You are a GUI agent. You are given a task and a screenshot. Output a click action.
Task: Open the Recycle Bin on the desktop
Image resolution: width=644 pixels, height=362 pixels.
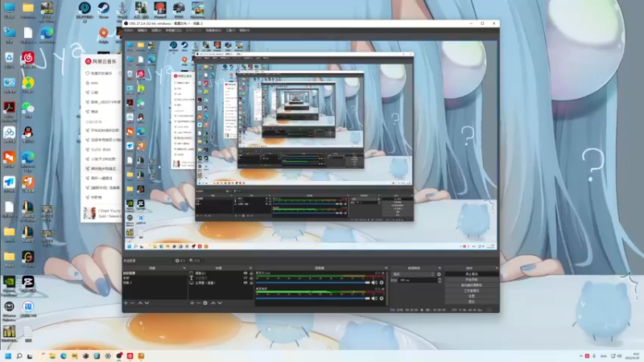pos(9,60)
